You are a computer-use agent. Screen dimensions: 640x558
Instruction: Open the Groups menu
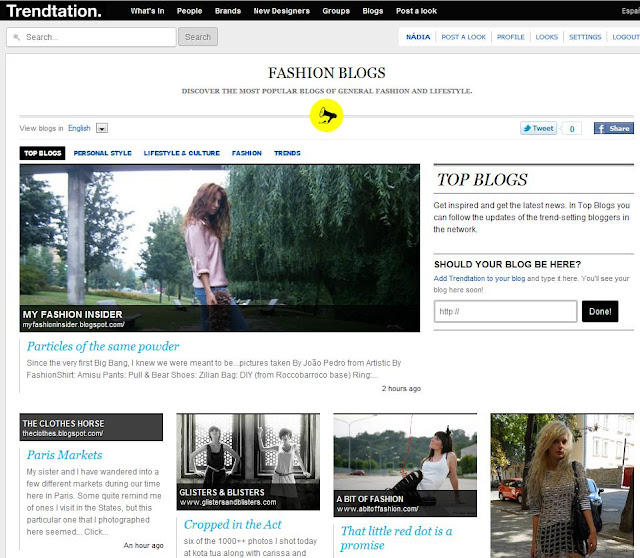(336, 11)
